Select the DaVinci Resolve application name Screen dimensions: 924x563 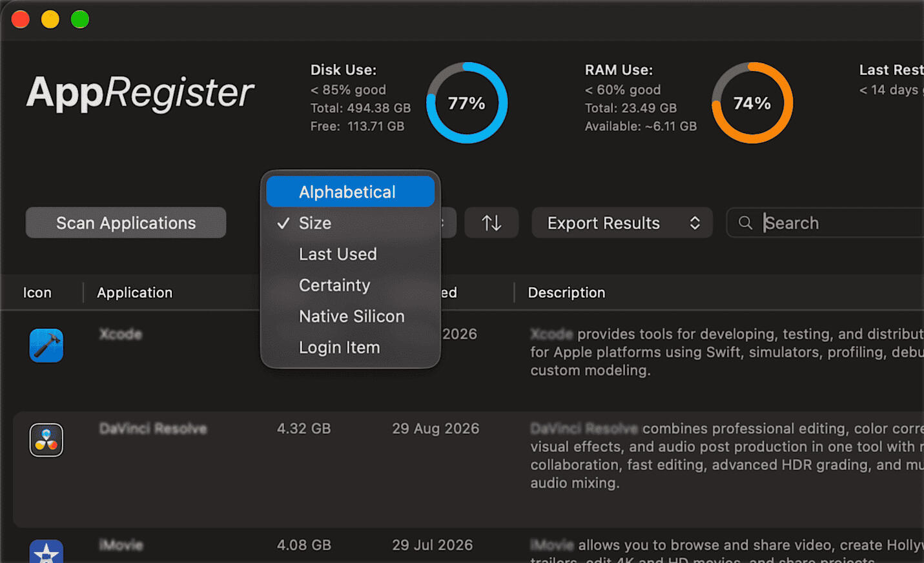[x=153, y=429]
